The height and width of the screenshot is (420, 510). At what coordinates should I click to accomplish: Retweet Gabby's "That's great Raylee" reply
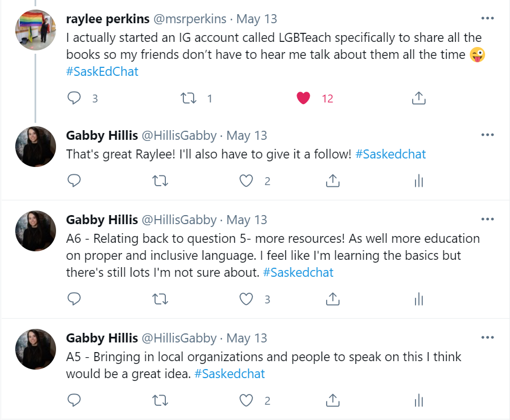(160, 181)
